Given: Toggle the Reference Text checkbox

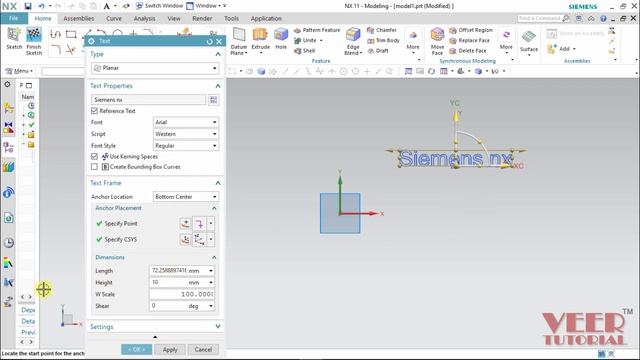Looking at the screenshot, I should click(x=94, y=111).
